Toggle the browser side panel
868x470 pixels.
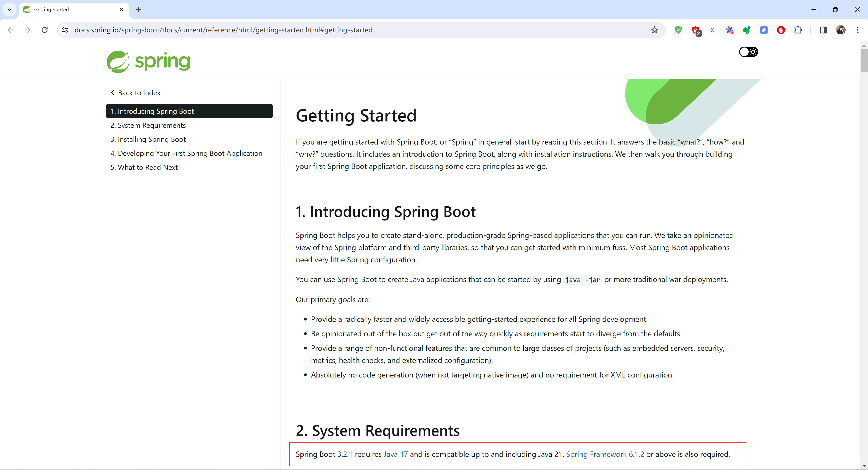pos(823,30)
